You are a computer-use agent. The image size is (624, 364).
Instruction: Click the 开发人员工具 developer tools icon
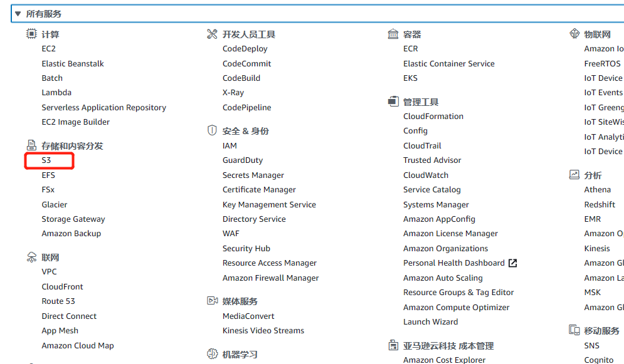pyautogui.click(x=212, y=34)
